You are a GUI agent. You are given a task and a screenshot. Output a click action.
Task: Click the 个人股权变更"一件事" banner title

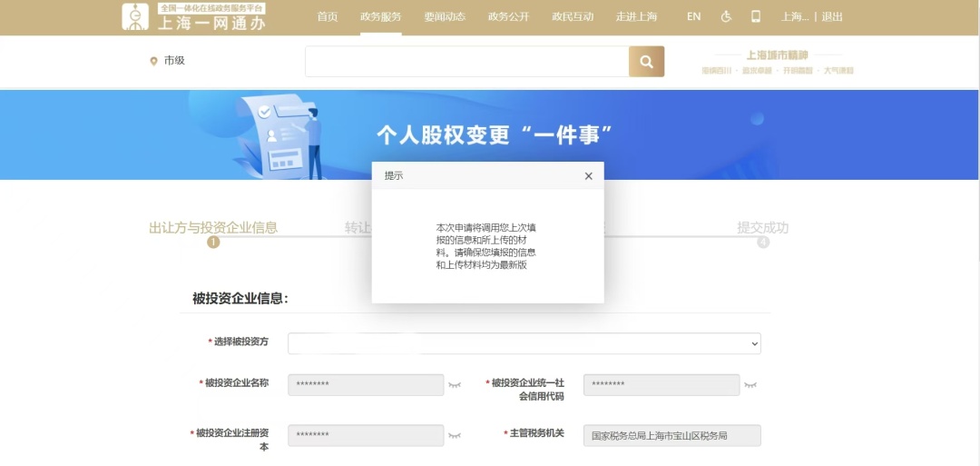pyautogui.click(x=494, y=134)
